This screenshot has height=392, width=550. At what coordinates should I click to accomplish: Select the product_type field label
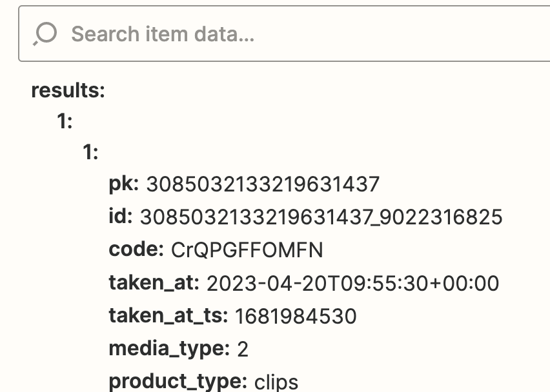click(178, 382)
